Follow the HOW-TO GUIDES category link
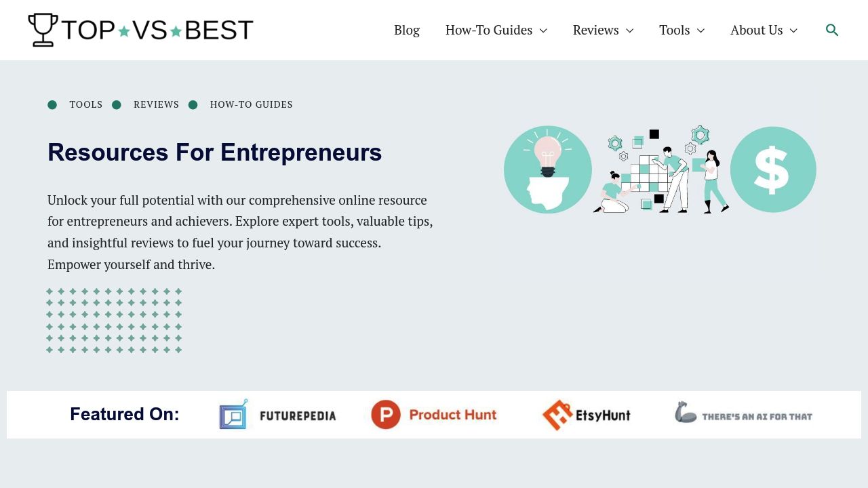The height and width of the screenshot is (488, 868). coord(252,104)
